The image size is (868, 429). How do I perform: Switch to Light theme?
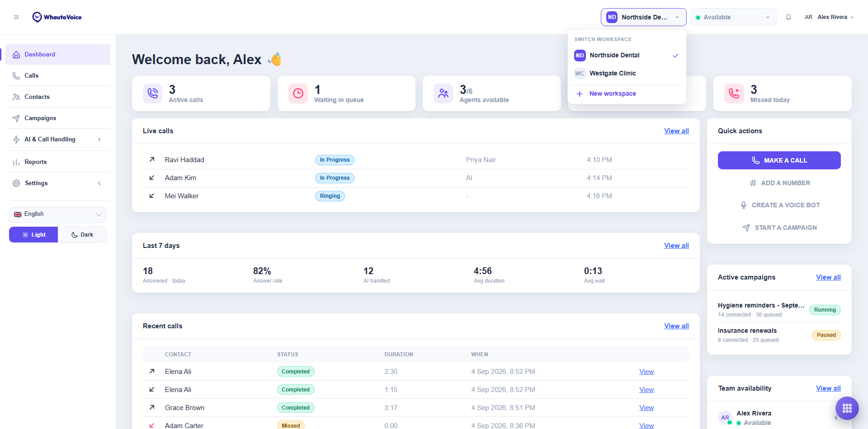click(33, 235)
